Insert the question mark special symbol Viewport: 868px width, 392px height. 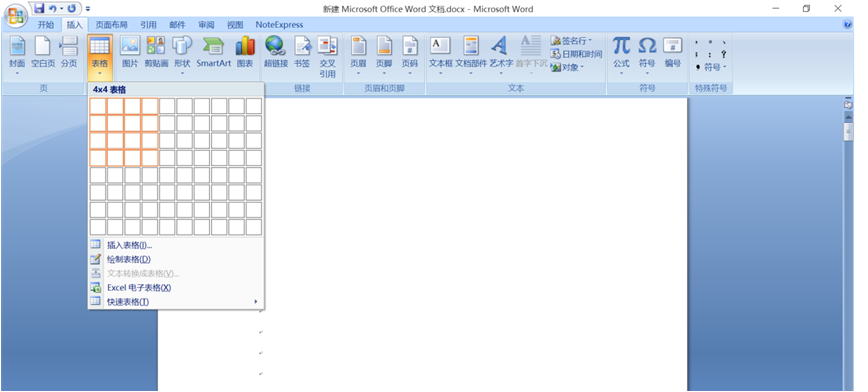click(724, 54)
